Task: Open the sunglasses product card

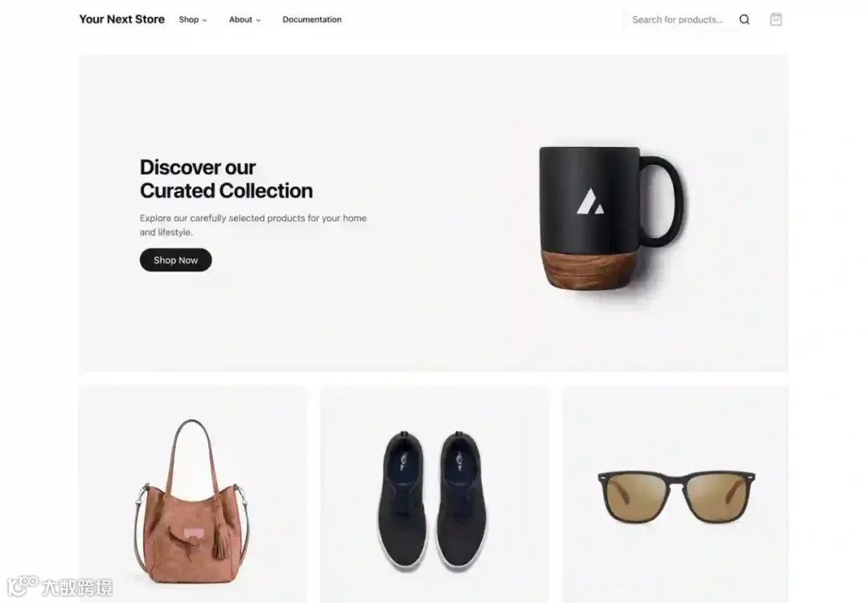Action: [675, 494]
